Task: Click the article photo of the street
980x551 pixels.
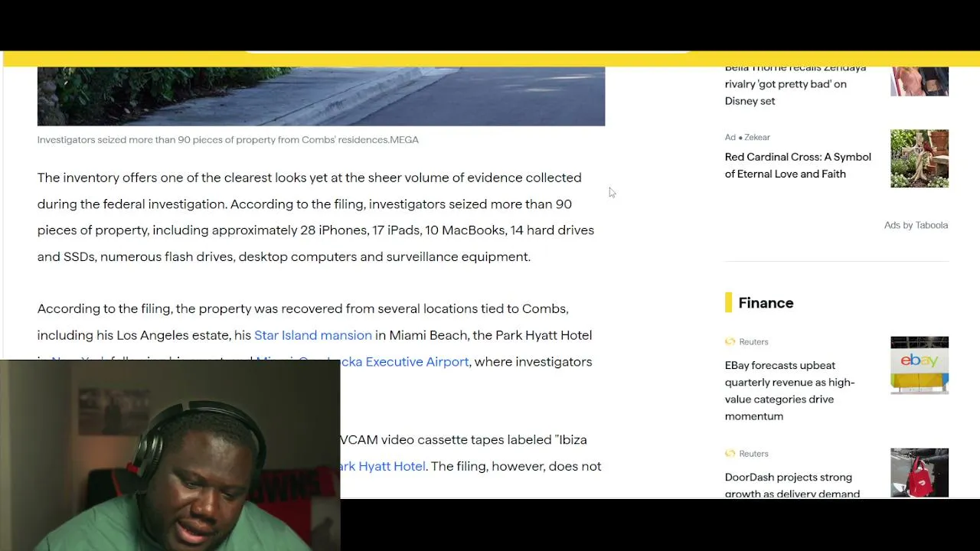Action: pos(321,96)
